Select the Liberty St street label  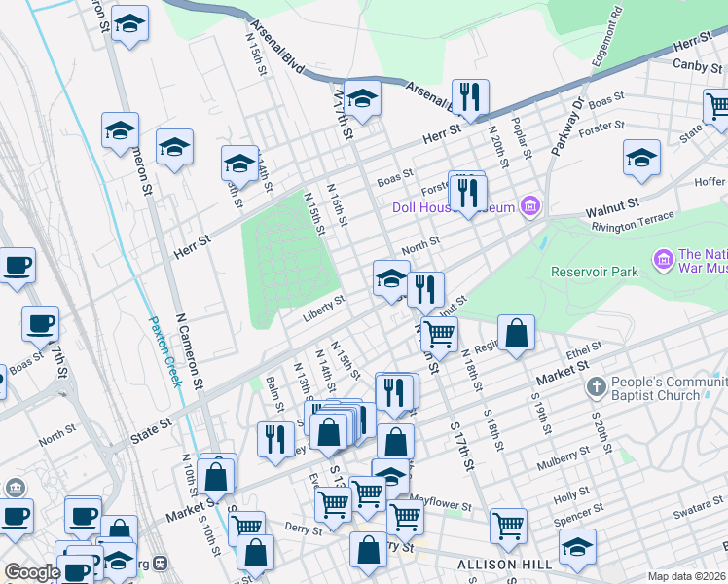coord(323,309)
